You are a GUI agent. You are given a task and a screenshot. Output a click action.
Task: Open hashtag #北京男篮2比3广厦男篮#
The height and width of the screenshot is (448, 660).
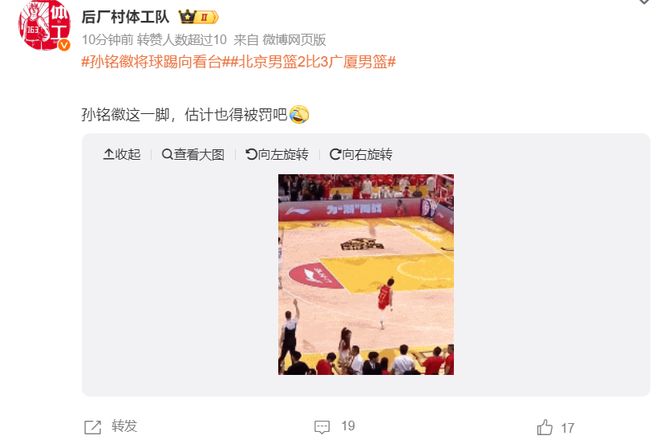tap(311, 62)
